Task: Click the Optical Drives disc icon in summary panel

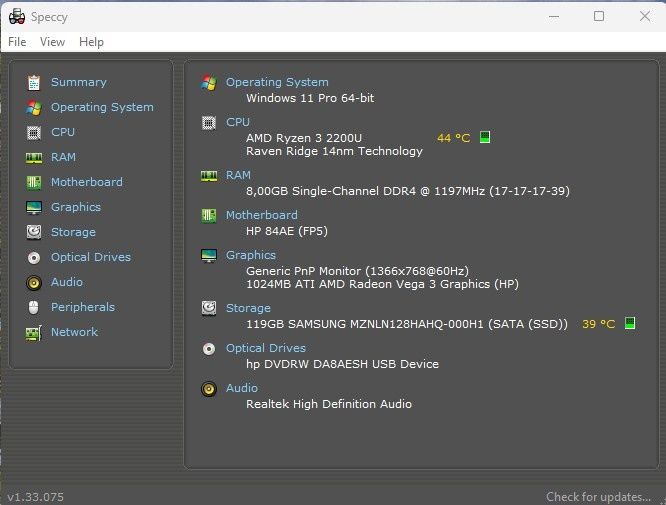Action: click(209, 349)
